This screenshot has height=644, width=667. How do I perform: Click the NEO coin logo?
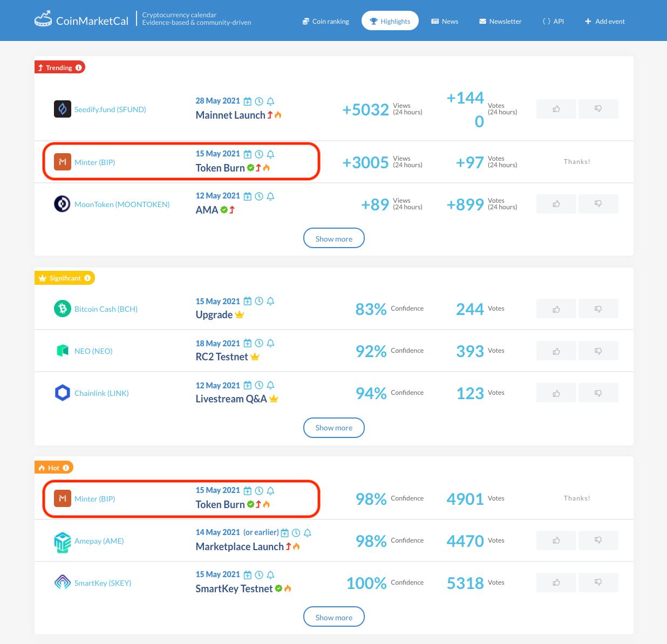tap(63, 351)
